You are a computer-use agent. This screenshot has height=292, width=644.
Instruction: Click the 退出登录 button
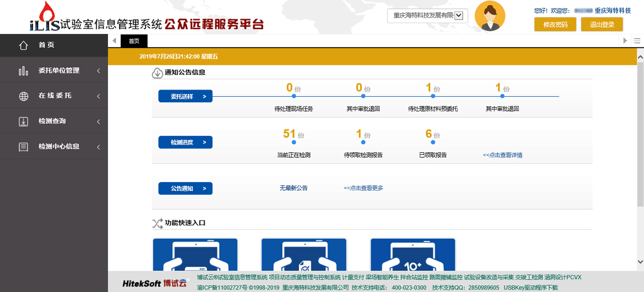(x=601, y=24)
